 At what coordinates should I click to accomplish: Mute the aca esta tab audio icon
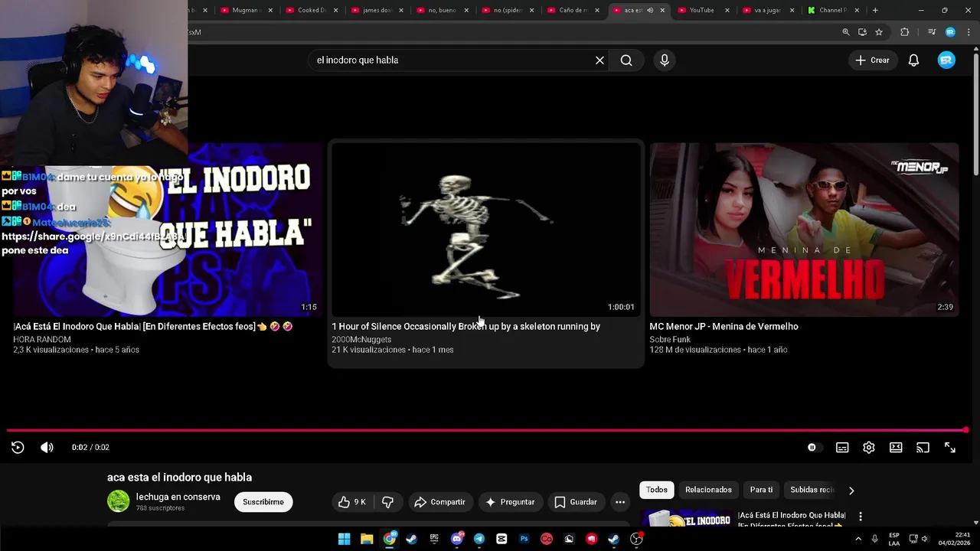click(650, 10)
